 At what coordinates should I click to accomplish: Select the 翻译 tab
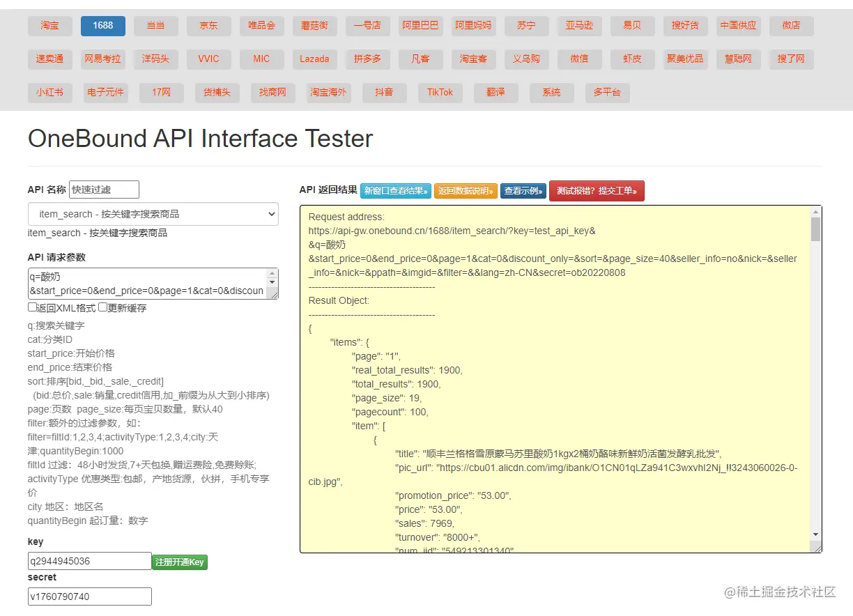pyautogui.click(x=496, y=93)
